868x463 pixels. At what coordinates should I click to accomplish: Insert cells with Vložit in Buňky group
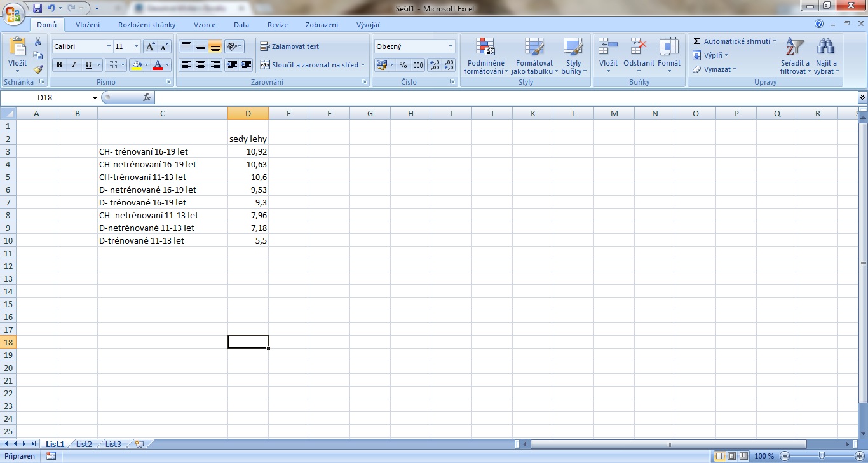(608, 56)
